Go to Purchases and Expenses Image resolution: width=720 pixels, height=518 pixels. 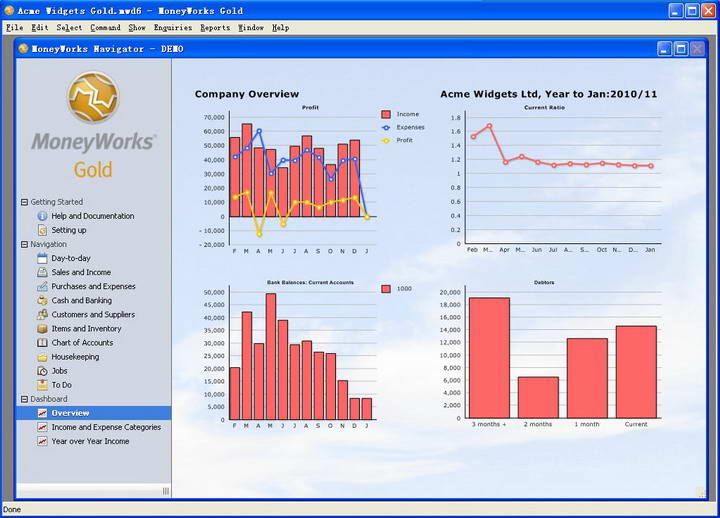94,287
